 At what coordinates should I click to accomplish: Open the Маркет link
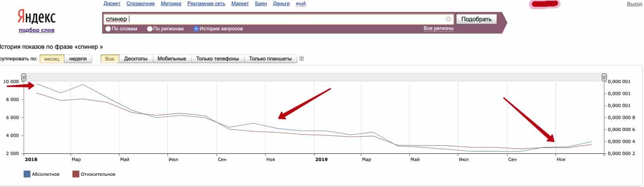(240, 4)
